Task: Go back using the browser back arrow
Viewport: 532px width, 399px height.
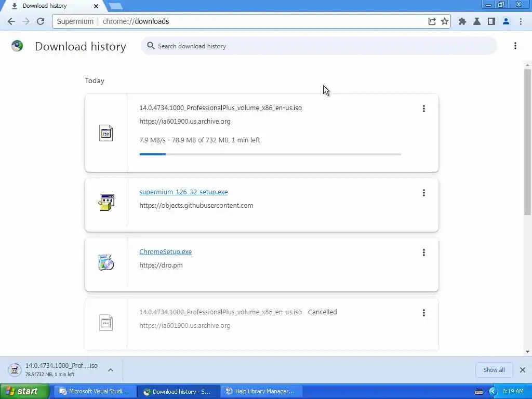Action: click(11, 21)
